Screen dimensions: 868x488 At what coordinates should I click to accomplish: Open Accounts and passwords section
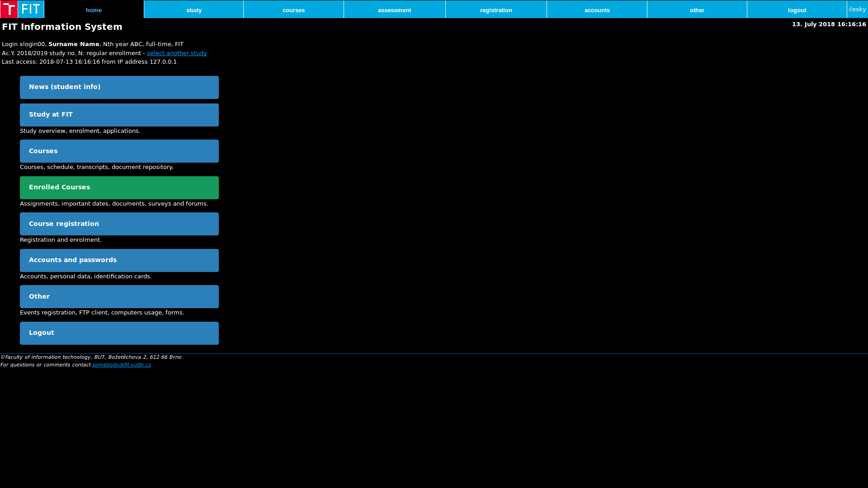119,260
